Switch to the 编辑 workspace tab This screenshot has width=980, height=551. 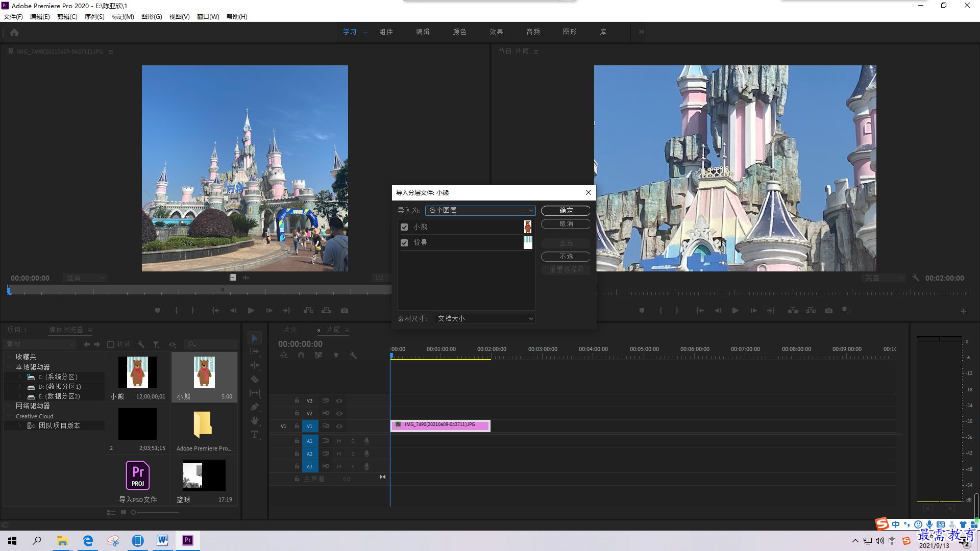point(423,32)
